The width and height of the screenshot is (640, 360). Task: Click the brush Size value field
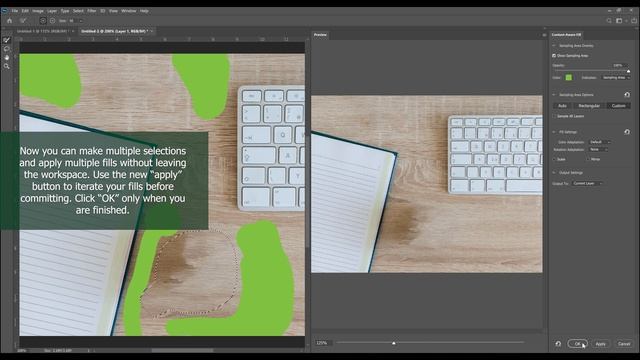pos(73,20)
